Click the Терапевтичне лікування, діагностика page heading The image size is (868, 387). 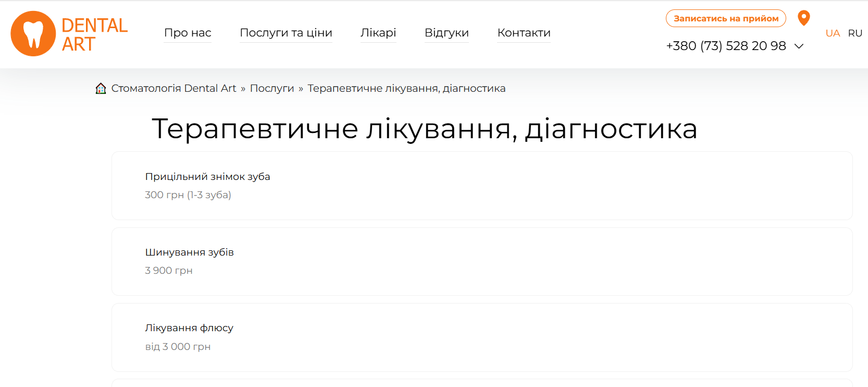[x=424, y=129]
